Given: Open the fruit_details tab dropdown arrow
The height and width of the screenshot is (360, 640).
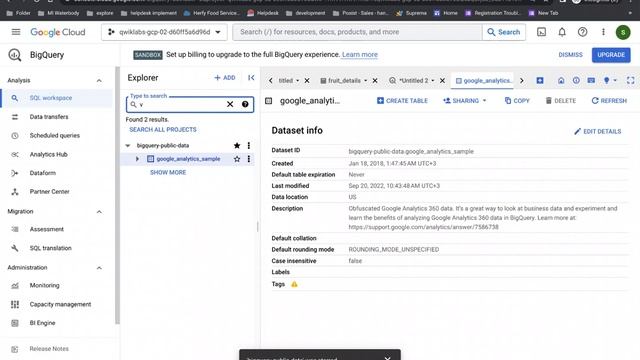Looking at the screenshot, I should [365, 81].
